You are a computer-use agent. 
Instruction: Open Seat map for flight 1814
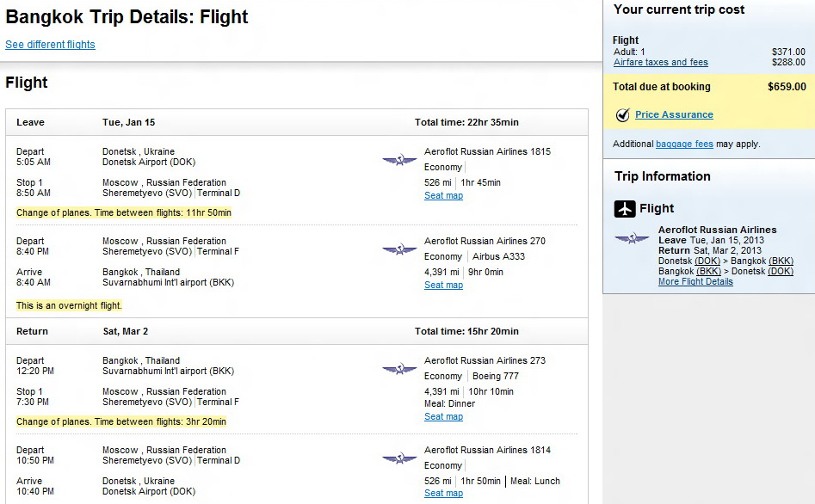pos(443,494)
